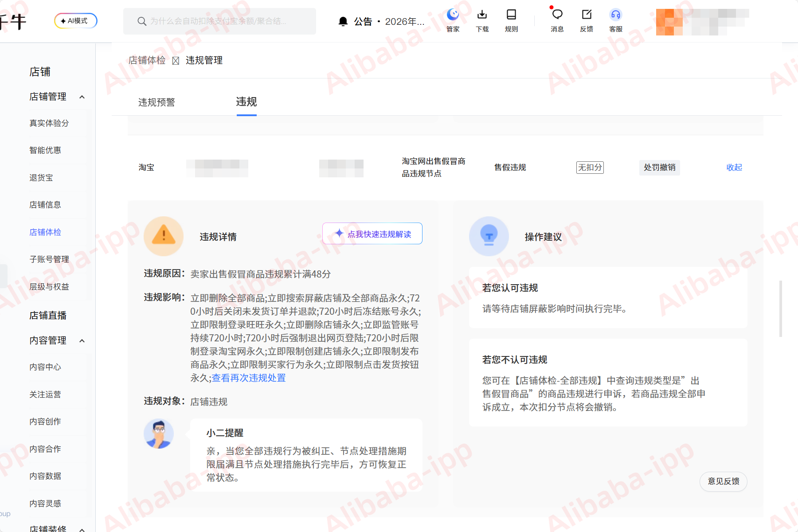Screen dimensions: 798x532
Task: Open 智能优惠 in the sidebar
Action: point(45,150)
